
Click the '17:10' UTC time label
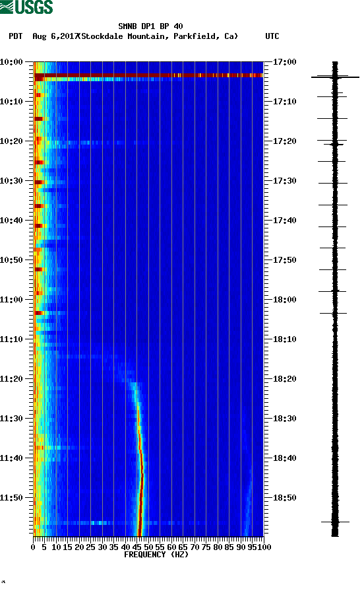[284, 102]
